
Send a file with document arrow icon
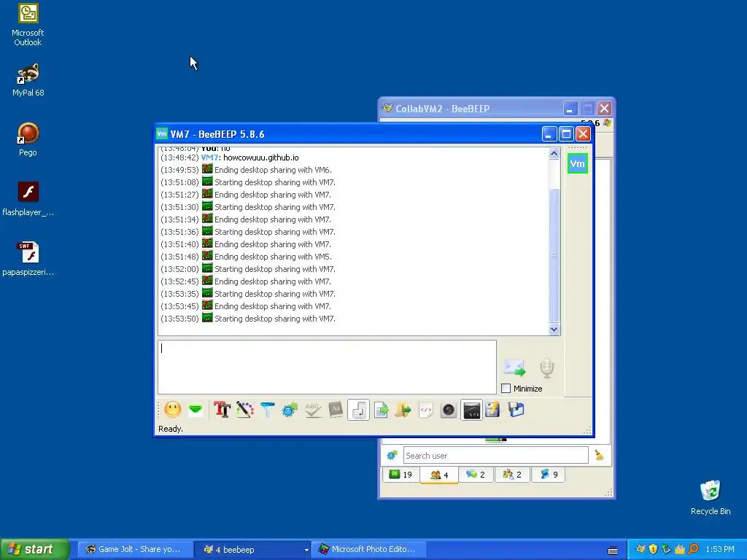pos(381,410)
